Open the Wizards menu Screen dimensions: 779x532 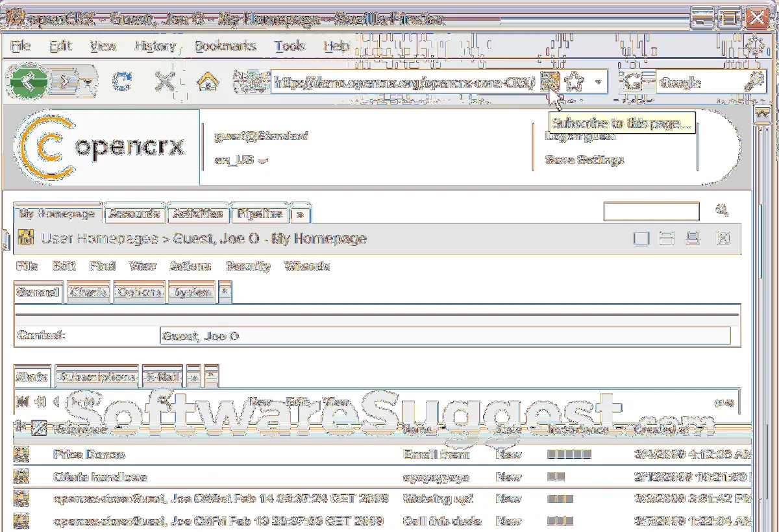[x=308, y=266]
